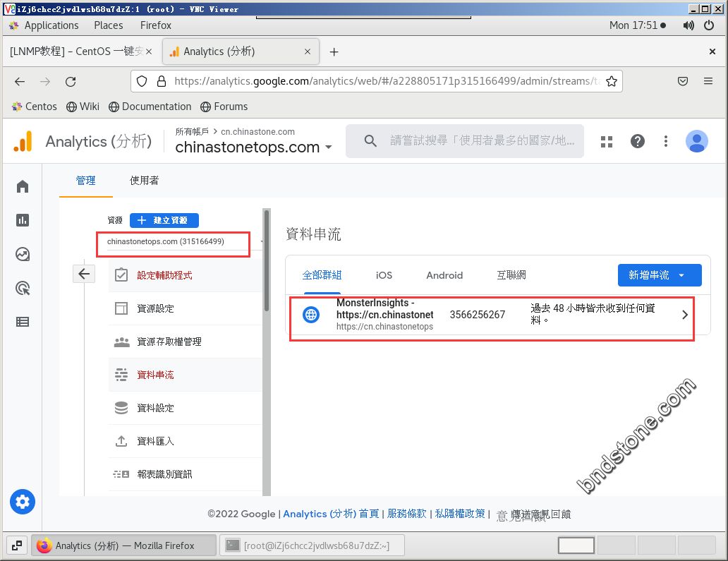The width and height of the screenshot is (728, 561).
Task: Open the Google apps grid icon
Action: click(607, 141)
